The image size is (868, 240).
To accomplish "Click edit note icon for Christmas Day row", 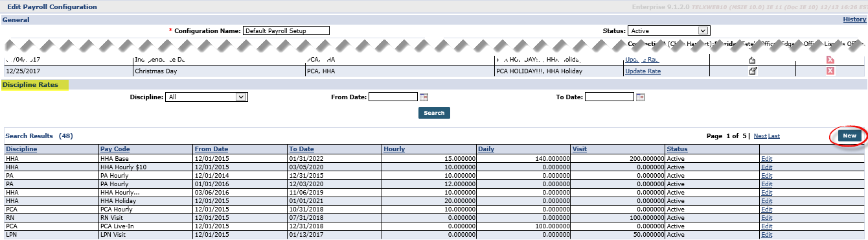I will click(753, 71).
